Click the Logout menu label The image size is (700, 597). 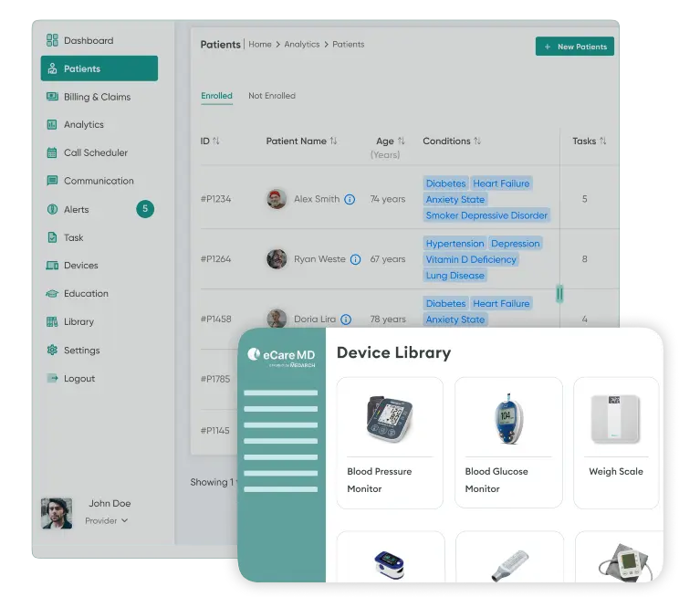(79, 379)
